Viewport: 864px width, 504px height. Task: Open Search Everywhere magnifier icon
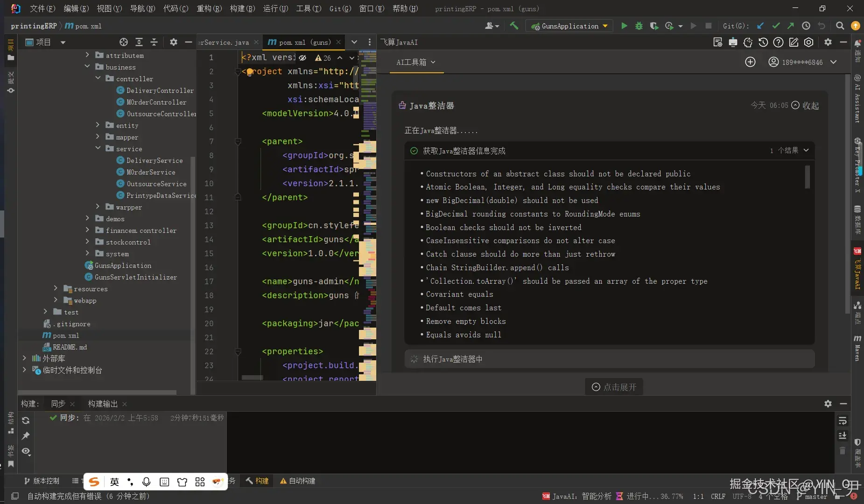(840, 26)
